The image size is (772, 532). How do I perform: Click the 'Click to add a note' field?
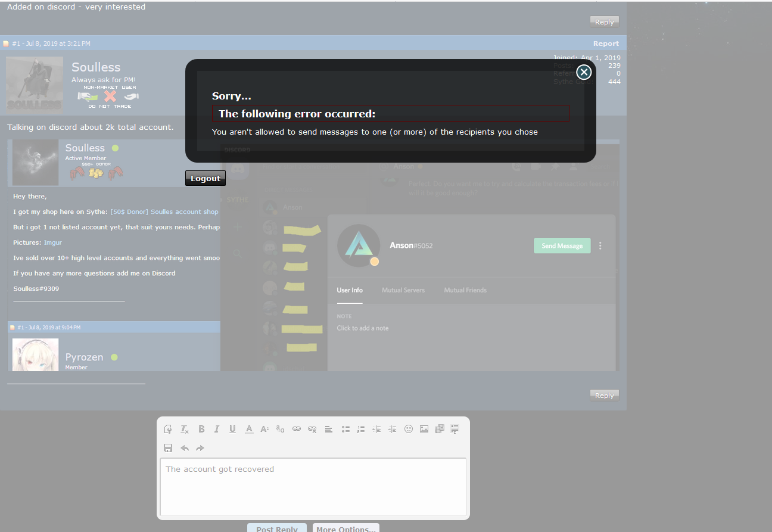pos(363,328)
